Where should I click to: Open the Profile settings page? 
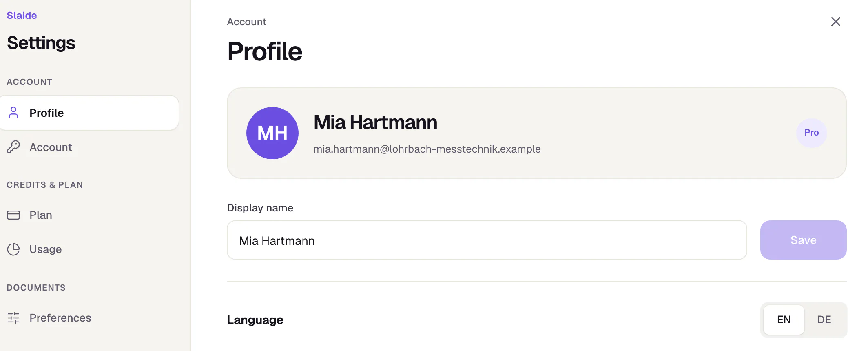point(89,113)
